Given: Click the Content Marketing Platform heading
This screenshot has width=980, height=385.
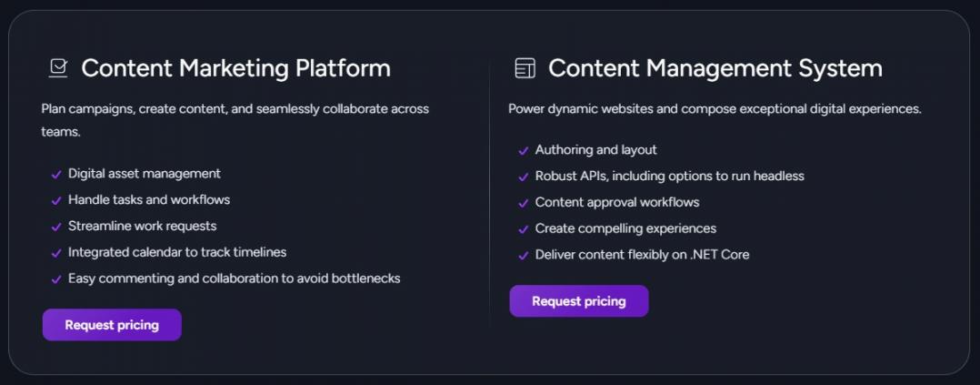Looking at the screenshot, I should tap(235, 68).
